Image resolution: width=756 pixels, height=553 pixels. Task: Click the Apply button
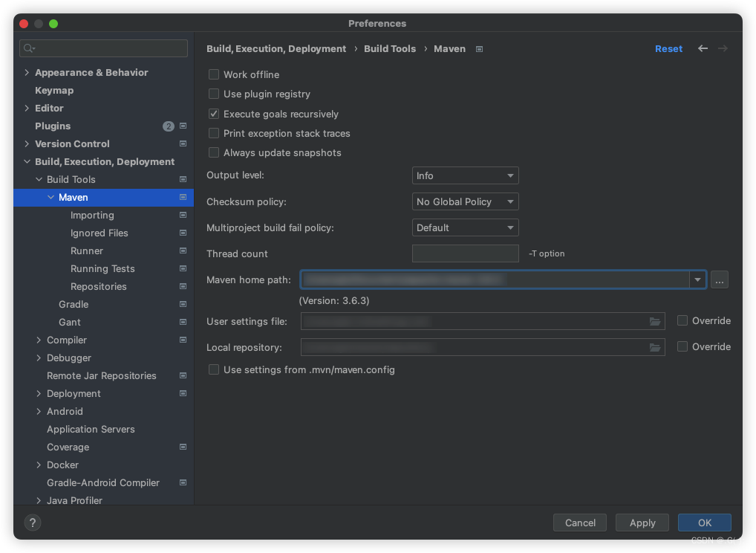pyautogui.click(x=642, y=523)
